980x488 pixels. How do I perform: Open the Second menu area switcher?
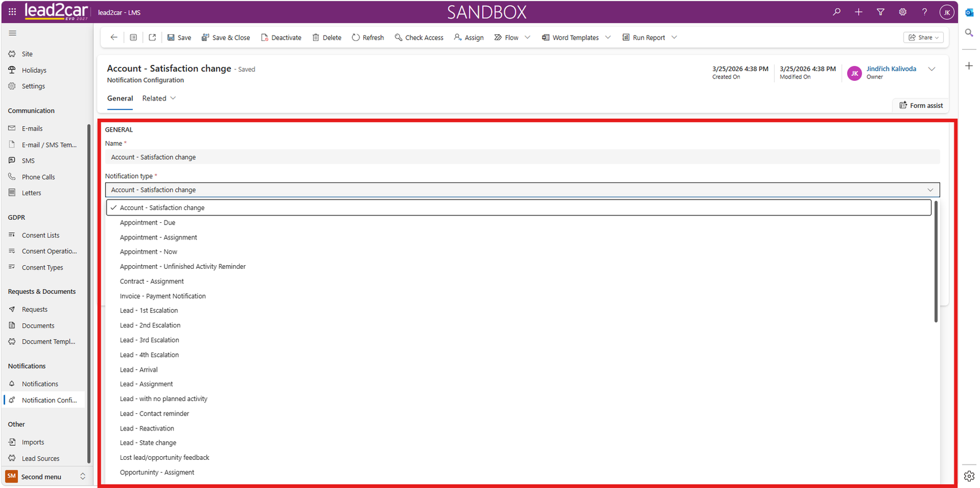[46, 476]
